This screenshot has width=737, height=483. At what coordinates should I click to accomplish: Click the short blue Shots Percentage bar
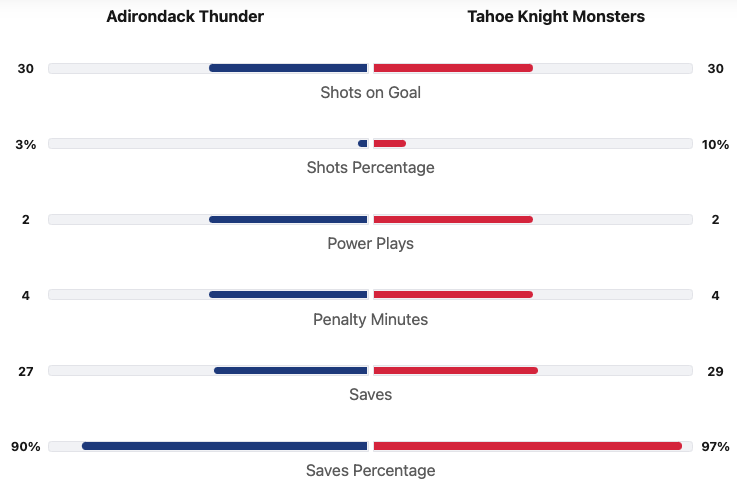point(363,144)
